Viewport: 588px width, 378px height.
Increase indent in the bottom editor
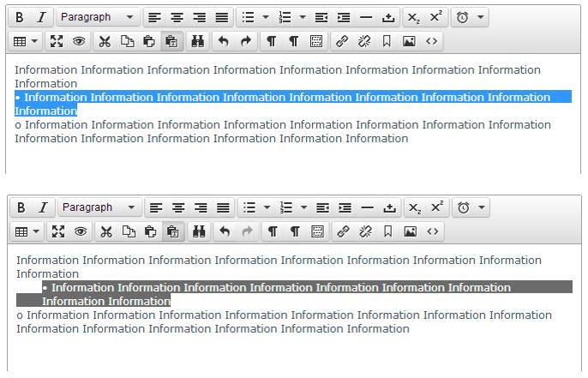(345, 207)
